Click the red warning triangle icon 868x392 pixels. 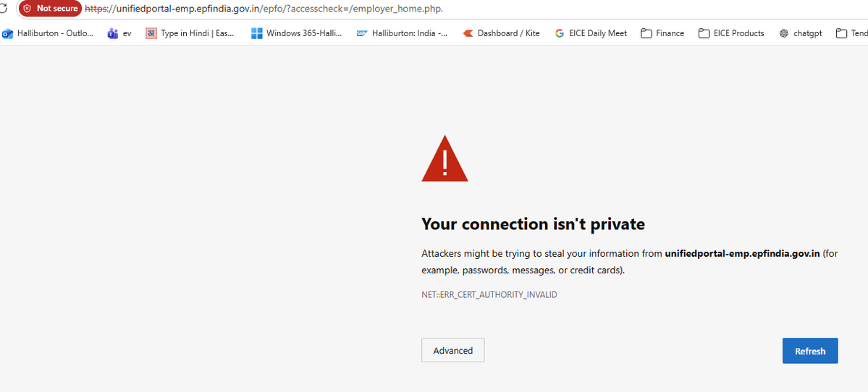click(445, 160)
